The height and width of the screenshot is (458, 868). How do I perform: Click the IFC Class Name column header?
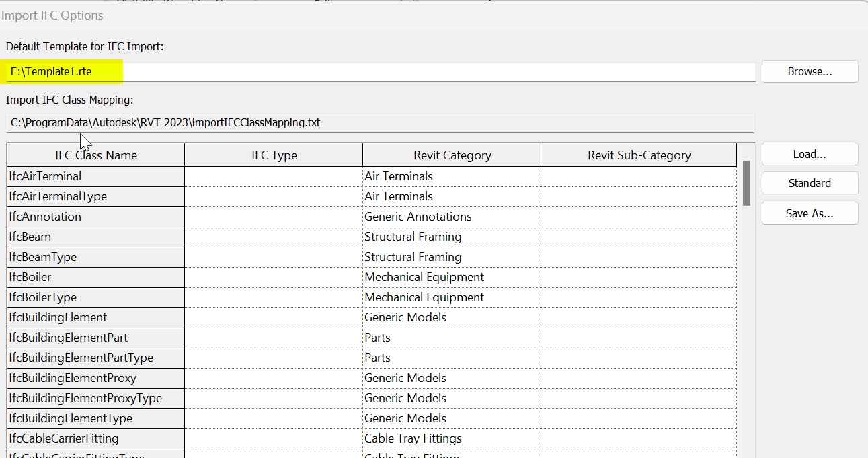pyautogui.click(x=95, y=154)
